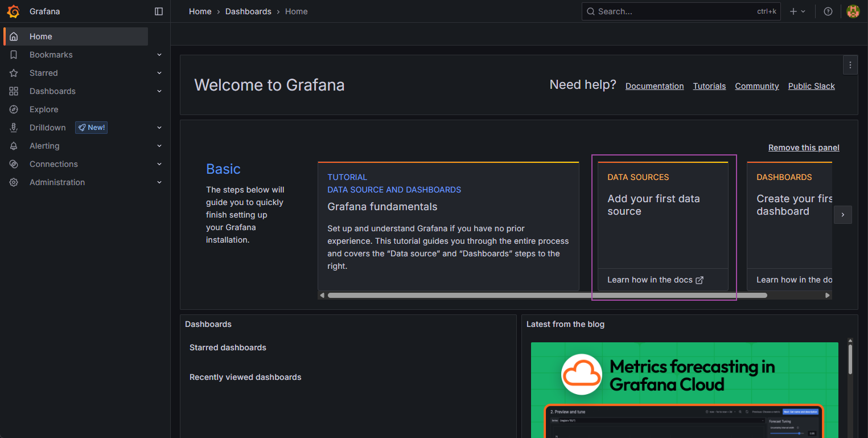Click the Search input field
Viewport: 868px width, 438px height.
click(x=672, y=11)
